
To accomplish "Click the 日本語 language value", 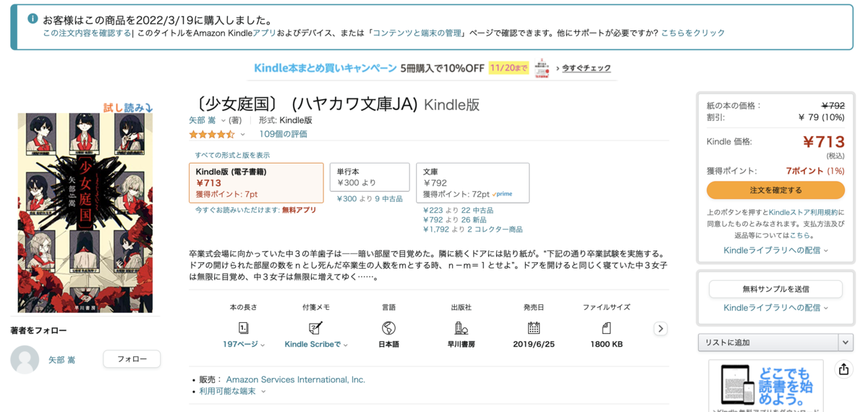I will [x=388, y=345].
